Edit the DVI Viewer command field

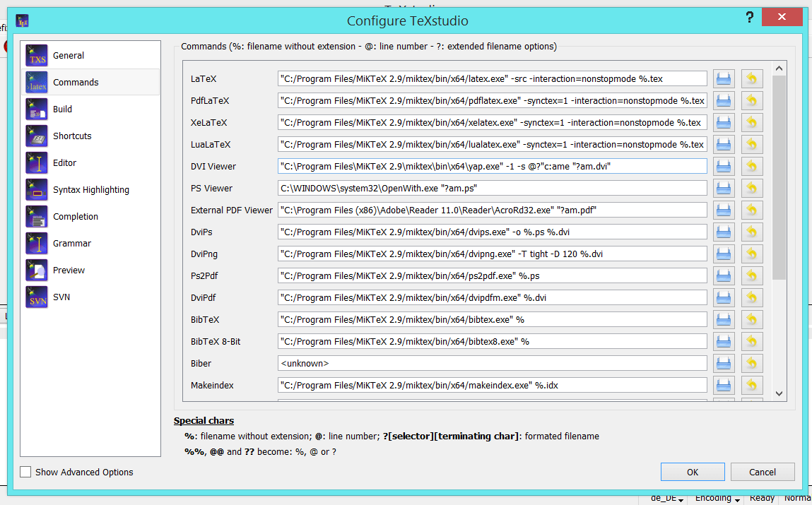click(x=492, y=167)
